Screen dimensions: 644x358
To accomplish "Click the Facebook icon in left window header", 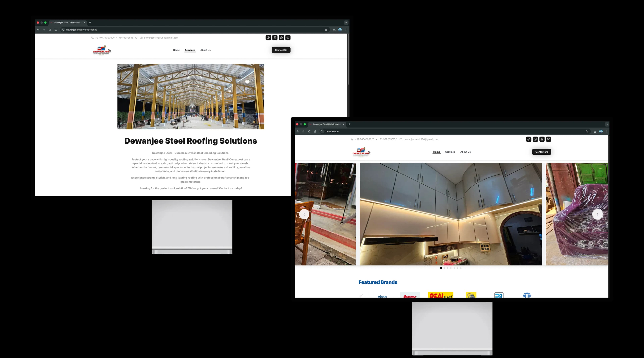I will tap(268, 38).
